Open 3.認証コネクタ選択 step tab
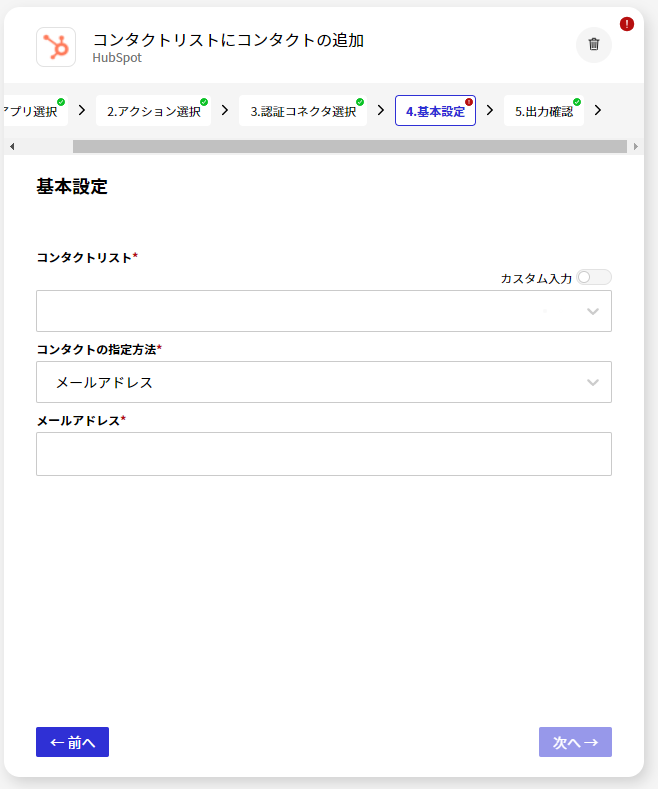Viewport: 658px width, 789px height. pos(303,111)
